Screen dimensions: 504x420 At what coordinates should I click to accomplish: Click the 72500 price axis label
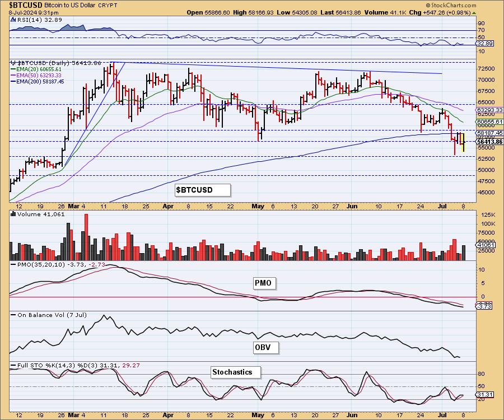[x=486, y=69]
